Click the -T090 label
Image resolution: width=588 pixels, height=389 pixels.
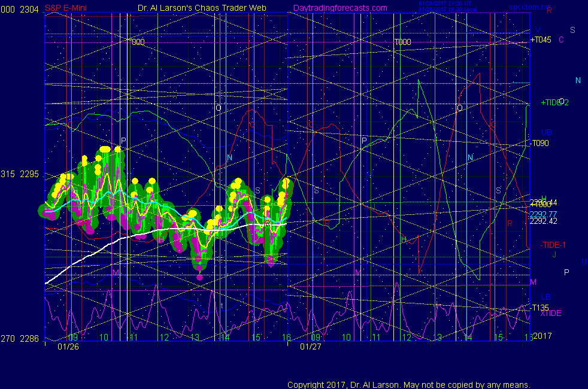pos(540,143)
